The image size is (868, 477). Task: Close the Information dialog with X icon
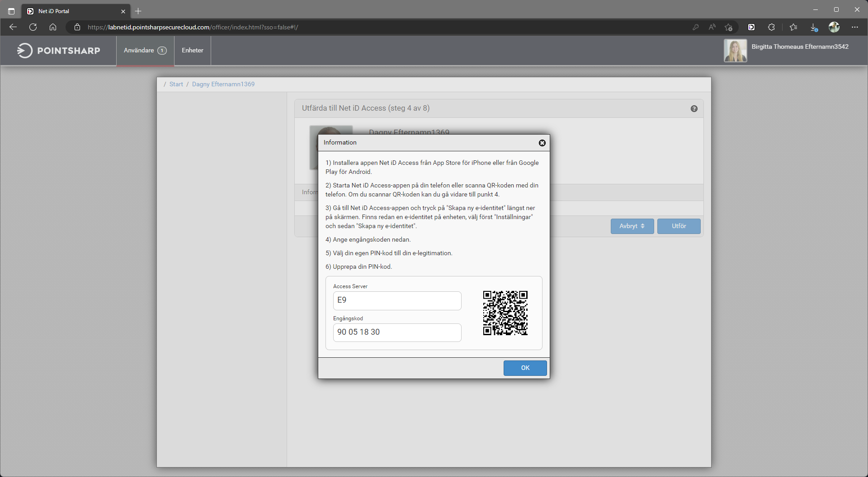click(542, 143)
